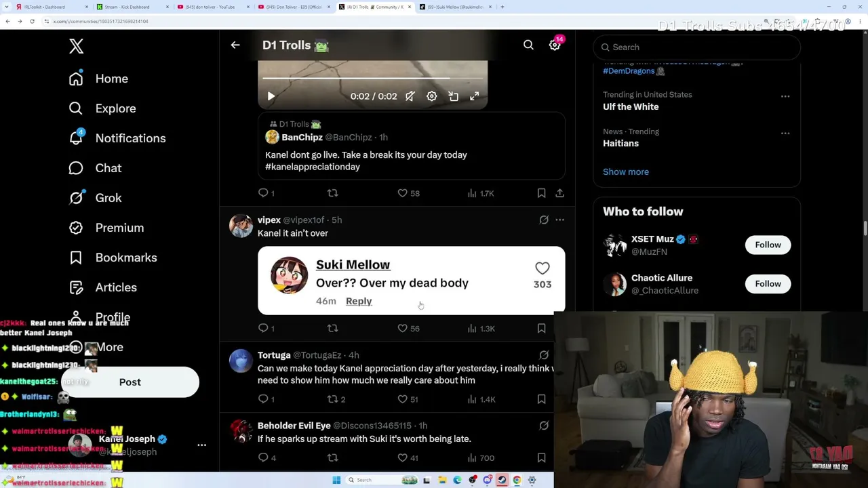Repost Tortuga's post
Viewport: 868px width, 488px height.
point(336,399)
